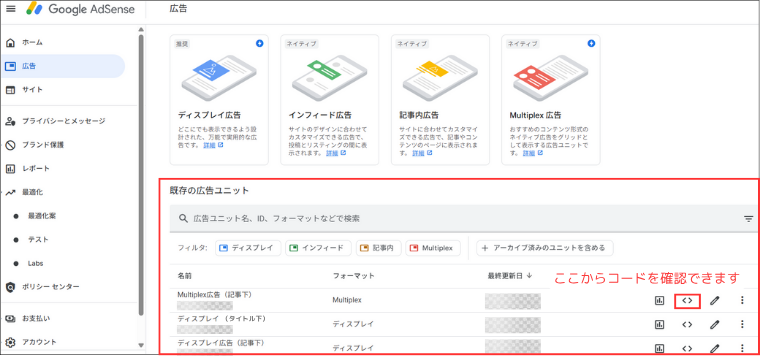Open the hamburger main menu
Screen dimensions: 760x364
(x=11, y=9)
